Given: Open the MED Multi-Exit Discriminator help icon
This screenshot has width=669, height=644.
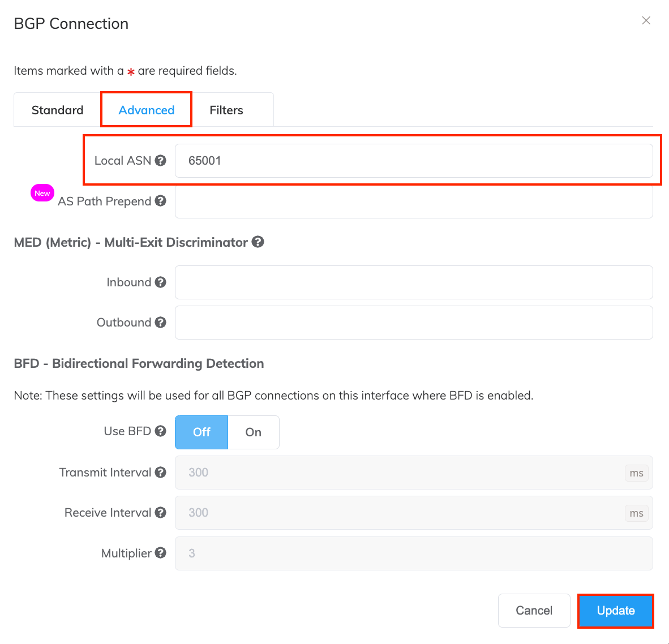Looking at the screenshot, I should click(x=258, y=242).
